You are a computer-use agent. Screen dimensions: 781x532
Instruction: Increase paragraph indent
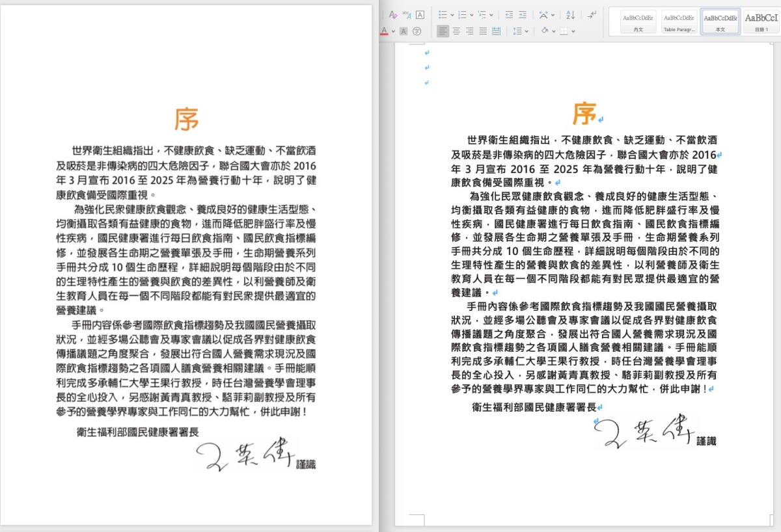[523, 14]
